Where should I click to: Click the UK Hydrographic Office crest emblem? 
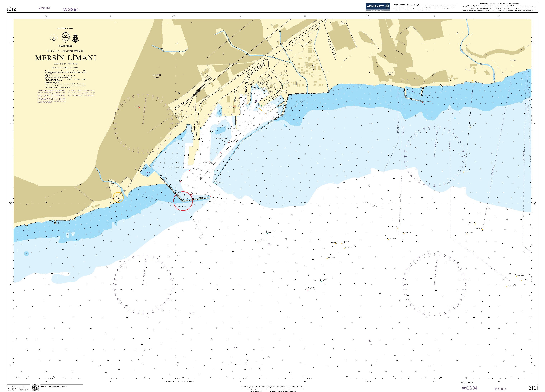coord(65,37)
